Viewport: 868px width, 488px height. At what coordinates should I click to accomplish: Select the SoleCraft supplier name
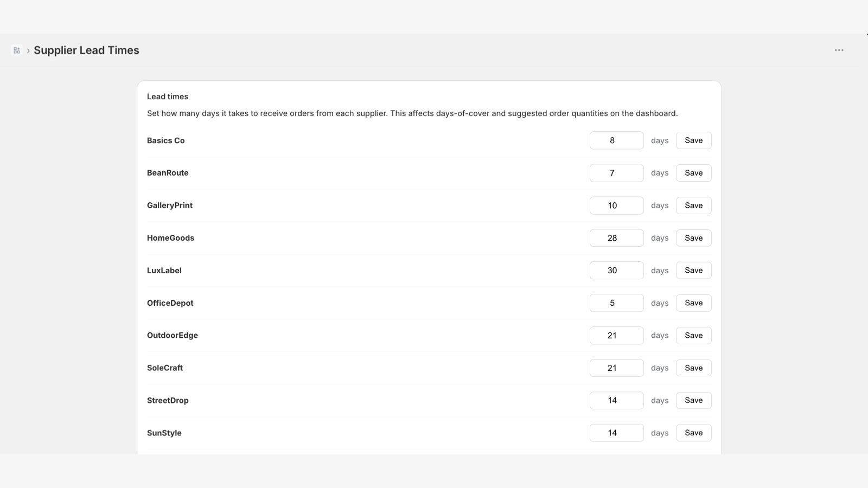point(165,368)
